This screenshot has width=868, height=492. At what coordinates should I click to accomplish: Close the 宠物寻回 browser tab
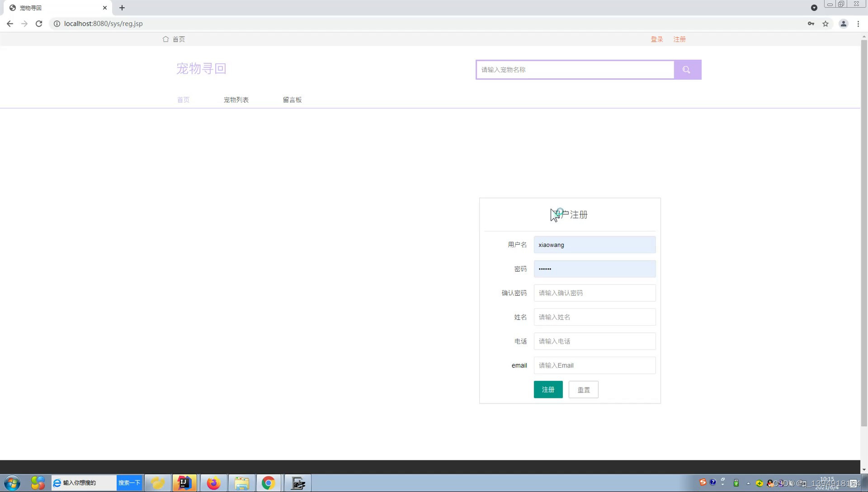pyautogui.click(x=105, y=8)
